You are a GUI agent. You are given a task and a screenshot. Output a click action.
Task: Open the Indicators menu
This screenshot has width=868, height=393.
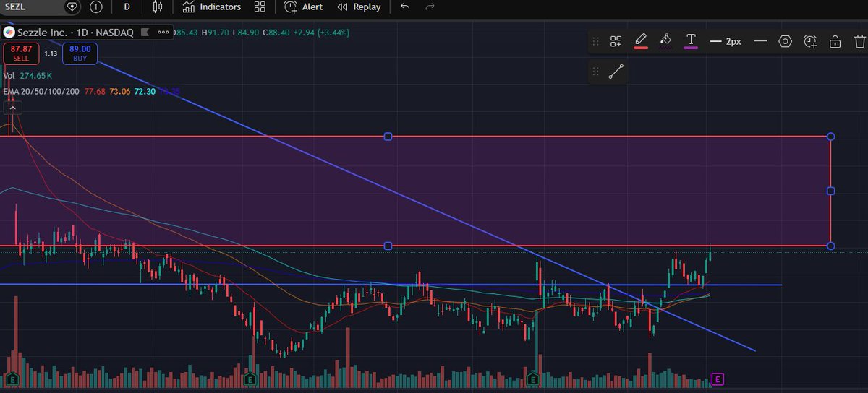(x=212, y=7)
